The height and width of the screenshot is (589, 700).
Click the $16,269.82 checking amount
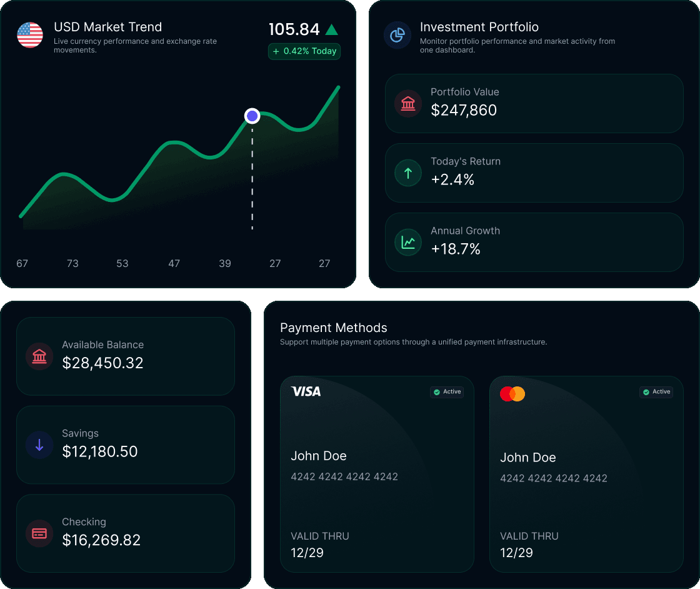tap(101, 540)
